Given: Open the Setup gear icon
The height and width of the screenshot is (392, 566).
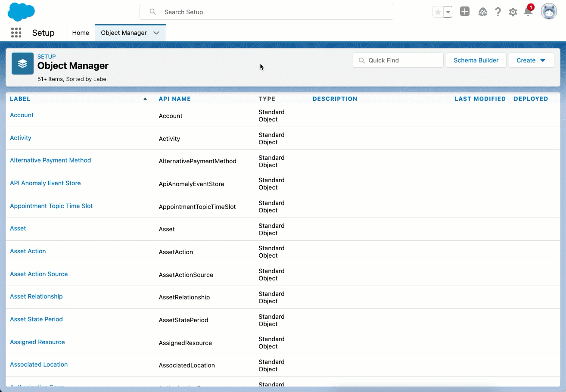Looking at the screenshot, I should coord(513,12).
